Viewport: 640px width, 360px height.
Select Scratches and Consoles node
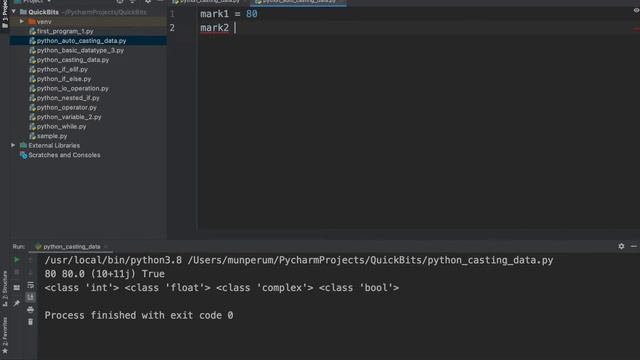tap(64, 155)
